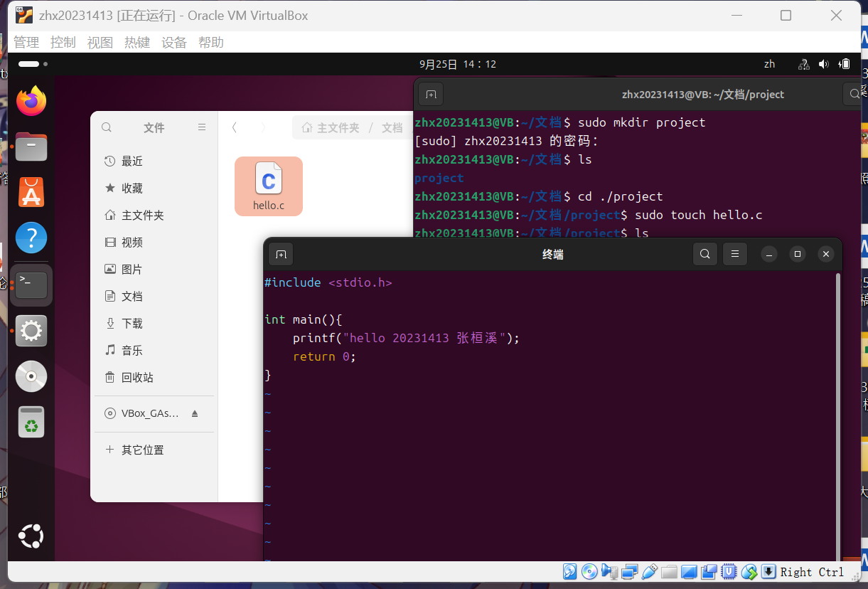Open 帮助 menu in VirtualBox
Image resolution: width=868 pixels, height=589 pixels.
211,43
